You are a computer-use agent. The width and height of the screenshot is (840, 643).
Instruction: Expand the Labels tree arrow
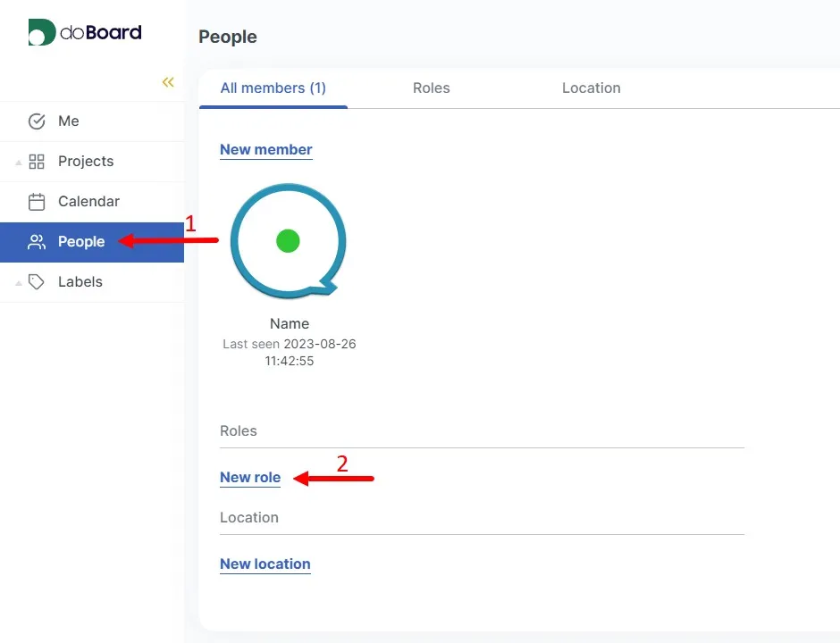pos(18,283)
